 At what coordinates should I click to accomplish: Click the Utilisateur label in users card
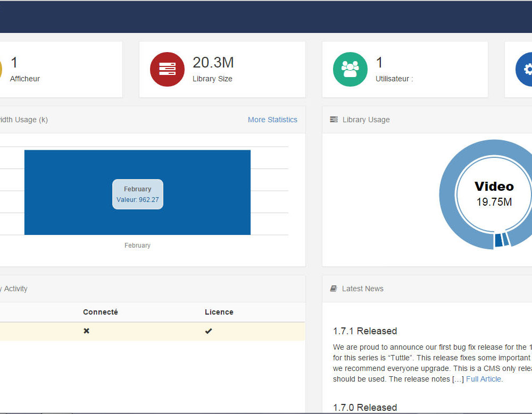click(x=394, y=79)
